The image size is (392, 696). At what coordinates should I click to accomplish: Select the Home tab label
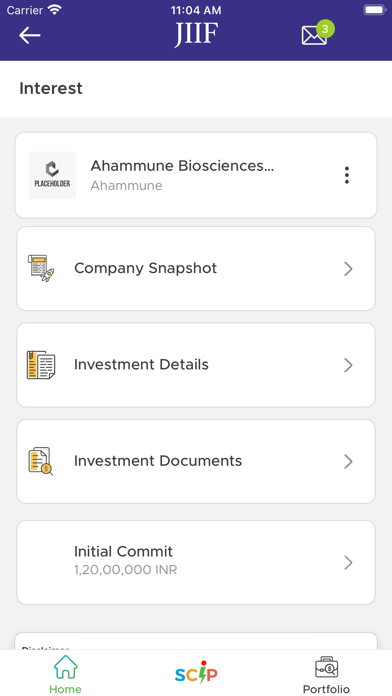65,689
